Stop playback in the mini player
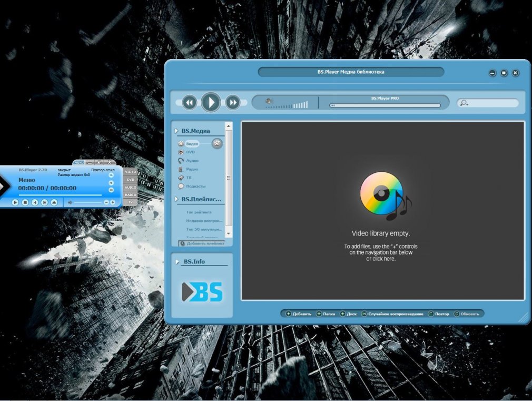 [x=25, y=202]
